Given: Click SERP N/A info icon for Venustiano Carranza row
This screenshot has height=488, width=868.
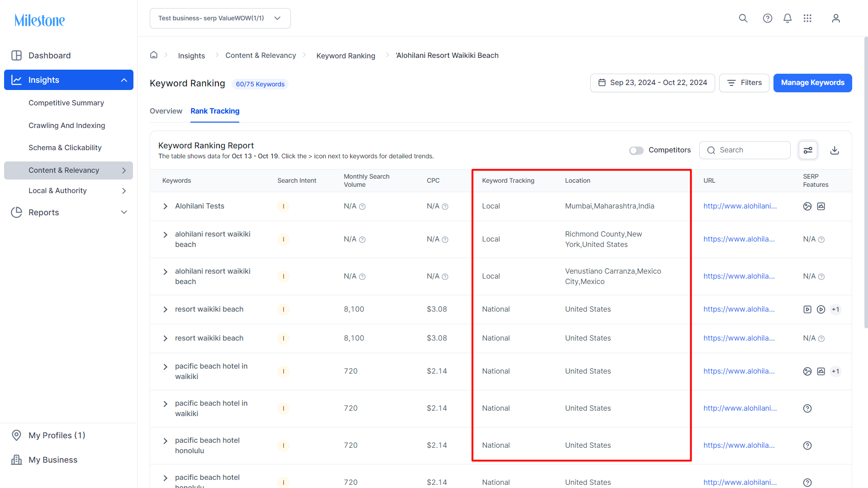Looking at the screenshot, I should [821, 277].
